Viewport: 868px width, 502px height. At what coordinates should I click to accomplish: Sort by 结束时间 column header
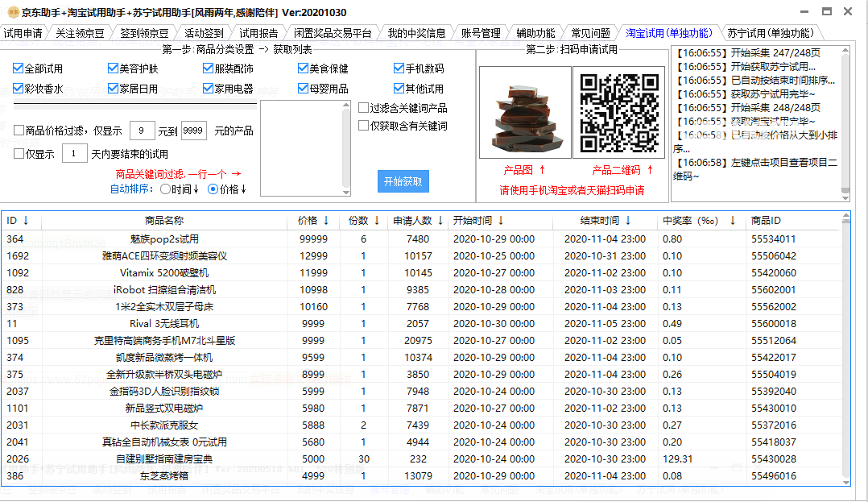605,221
